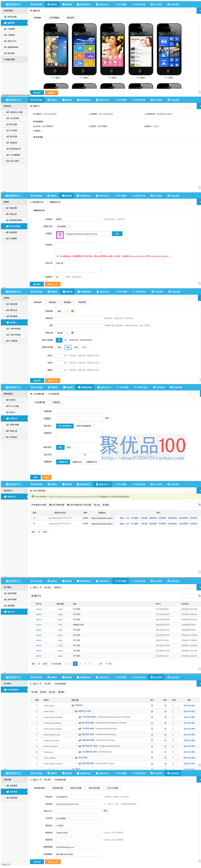The height and width of the screenshot is (868, 201).
Task: Switch to 二级页面模板 tab
Action: 54,18
